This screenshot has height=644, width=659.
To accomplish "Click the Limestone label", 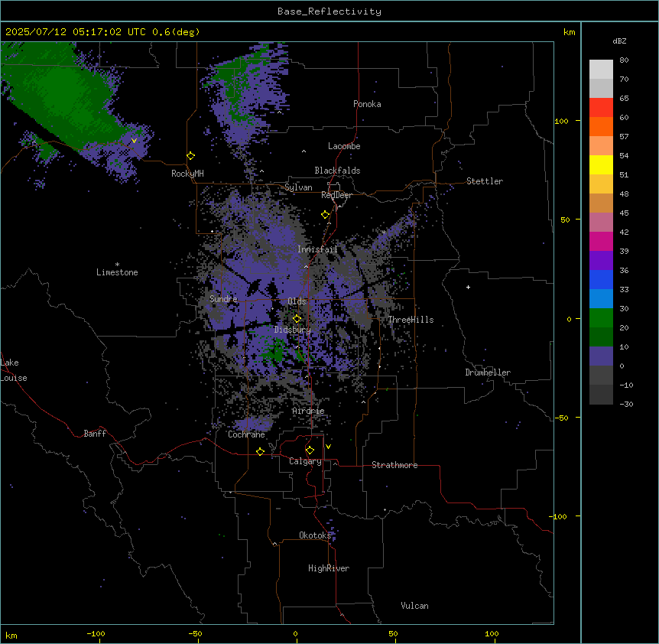I will click(117, 272).
